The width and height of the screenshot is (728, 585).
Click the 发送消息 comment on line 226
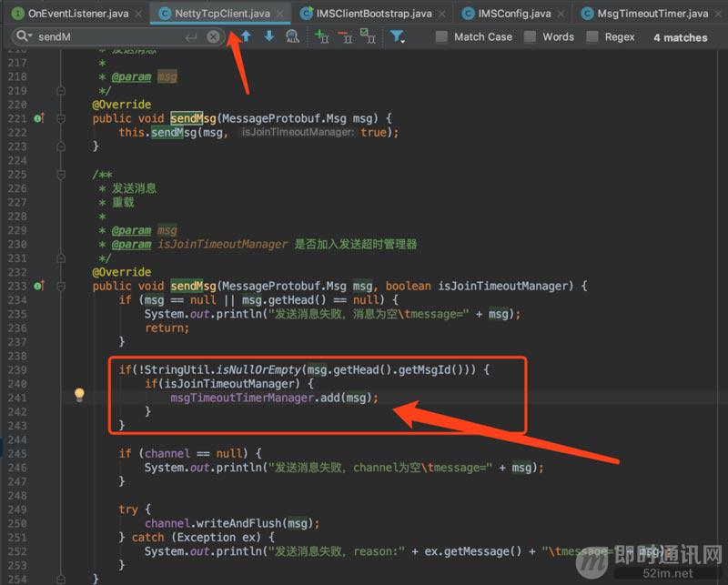tap(134, 188)
